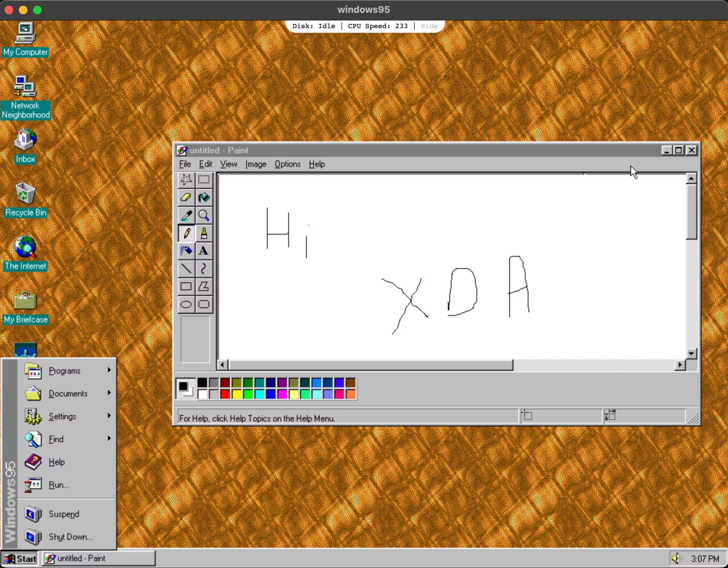Choose the Ellipse tool
The width and height of the screenshot is (728, 568).
click(x=186, y=304)
